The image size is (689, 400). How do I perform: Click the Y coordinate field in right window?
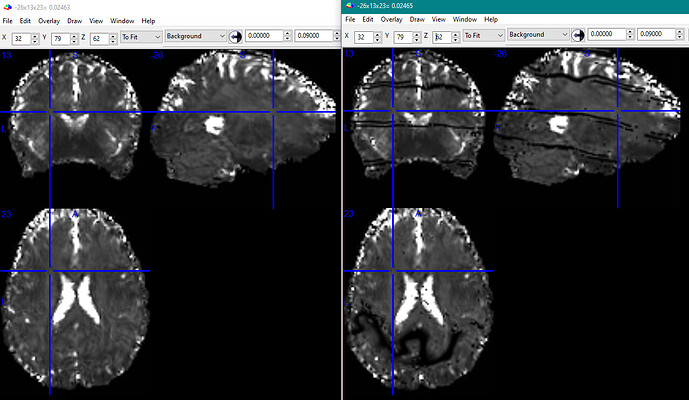click(403, 37)
